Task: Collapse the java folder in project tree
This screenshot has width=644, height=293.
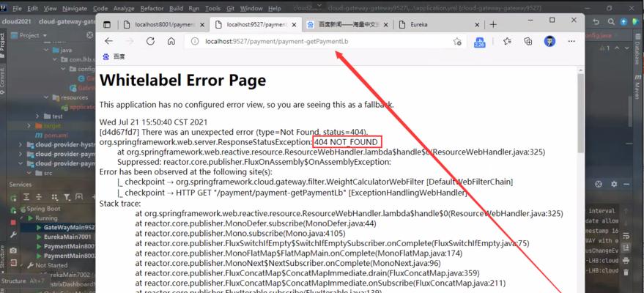Action: (x=46, y=51)
